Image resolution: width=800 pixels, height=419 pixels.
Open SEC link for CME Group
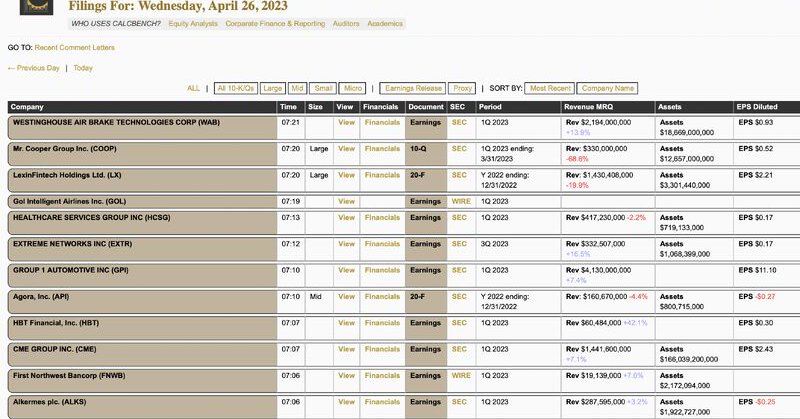(459, 349)
